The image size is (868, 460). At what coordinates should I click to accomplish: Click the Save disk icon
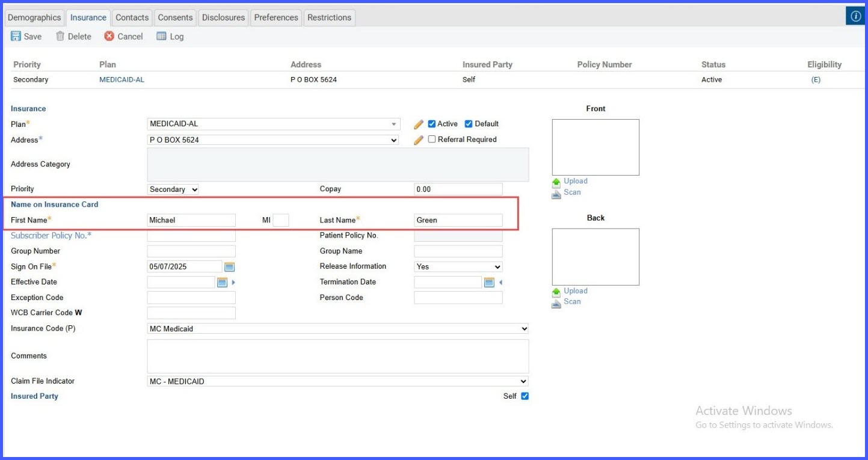[16, 37]
